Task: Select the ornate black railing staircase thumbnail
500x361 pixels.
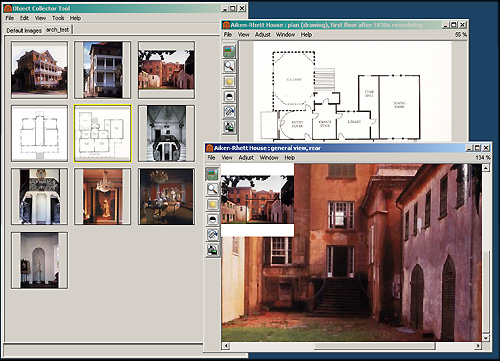Action: pyautogui.click(x=39, y=196)
